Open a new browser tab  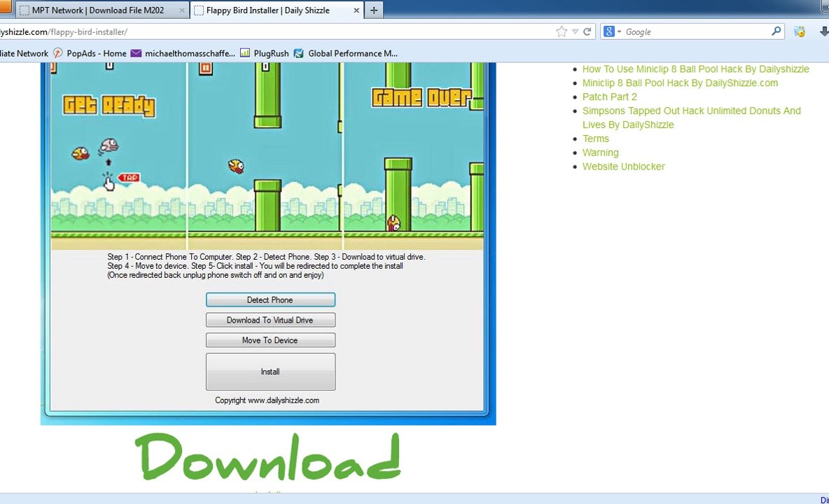pyautogui.click(x=374, y=10)
